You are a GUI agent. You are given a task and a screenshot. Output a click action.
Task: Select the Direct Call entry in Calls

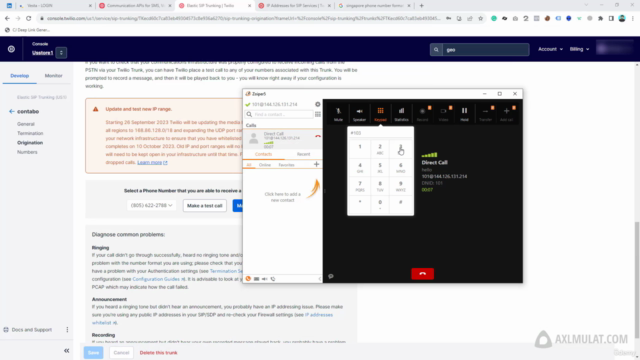[x=282, y=139]
